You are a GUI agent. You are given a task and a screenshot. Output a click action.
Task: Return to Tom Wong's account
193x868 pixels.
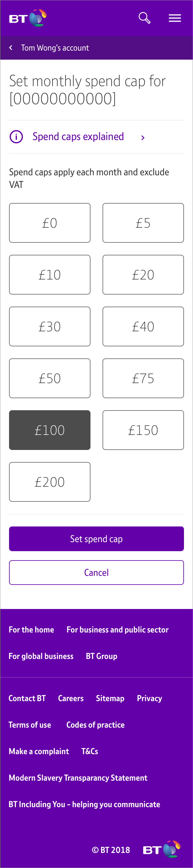pos(55,48)
